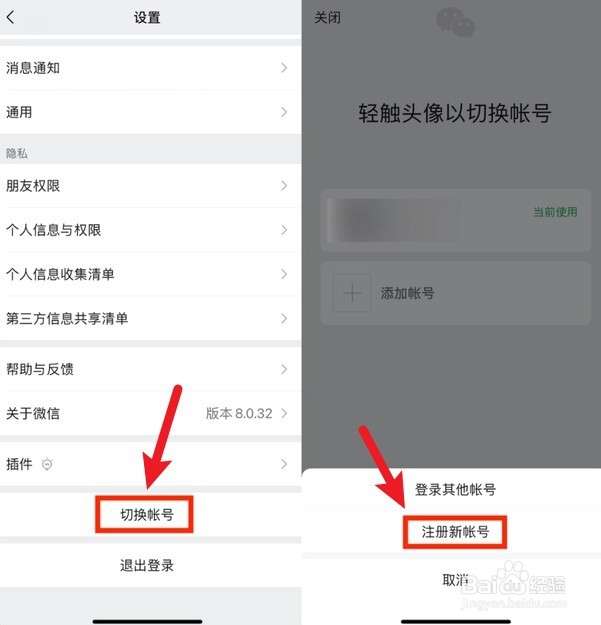The width and height of the screenshot is (601, 625).
Task: Choose 注册新帐号 option
Action: [x=455, y=532]
